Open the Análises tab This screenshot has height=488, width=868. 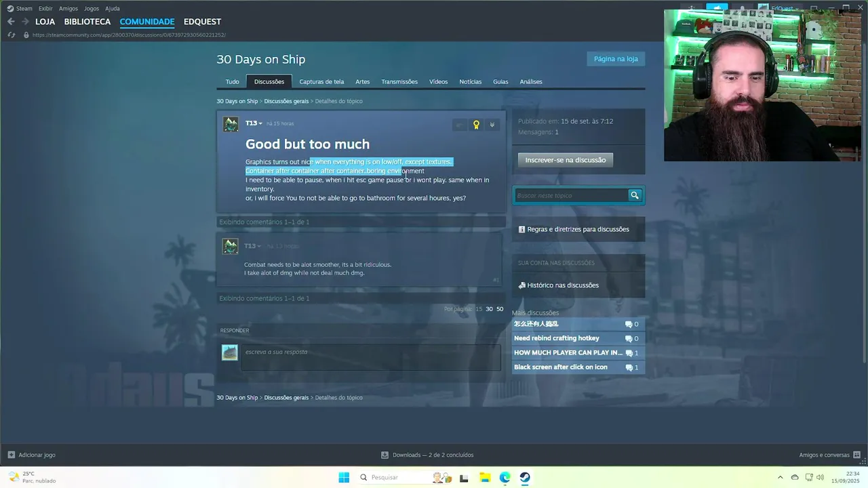tap(531, 81)
